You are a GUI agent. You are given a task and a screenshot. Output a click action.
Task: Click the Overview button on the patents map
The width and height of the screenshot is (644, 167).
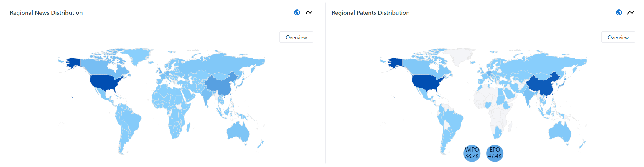(618, 37)
